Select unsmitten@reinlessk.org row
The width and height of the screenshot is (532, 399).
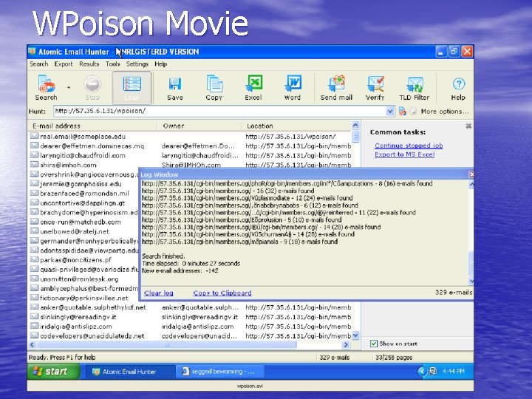click(x=84, y=279)
